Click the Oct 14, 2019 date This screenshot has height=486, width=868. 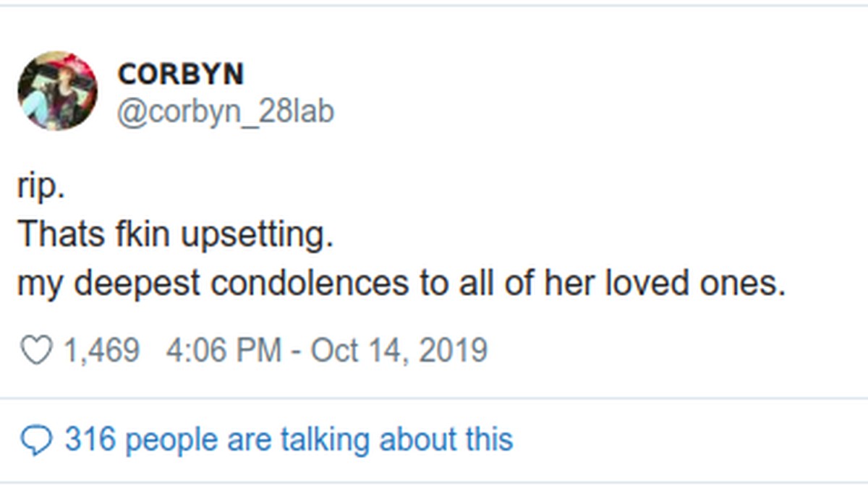tap(399, 351)
